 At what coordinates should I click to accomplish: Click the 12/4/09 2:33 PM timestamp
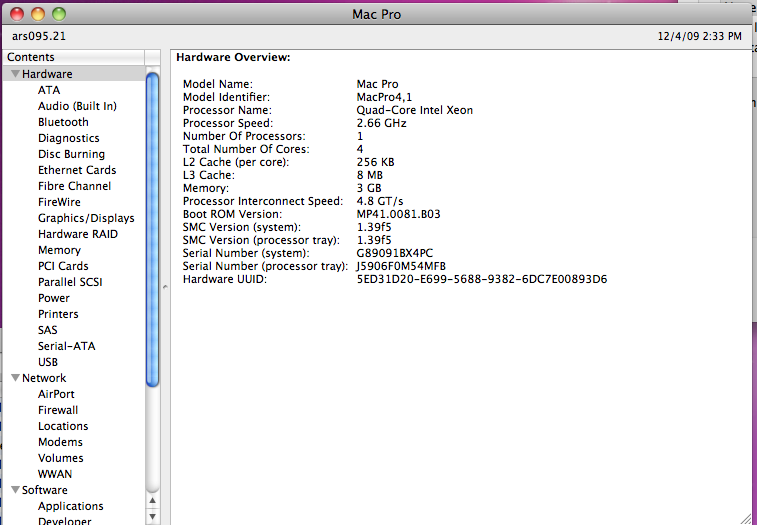(700, 36)
